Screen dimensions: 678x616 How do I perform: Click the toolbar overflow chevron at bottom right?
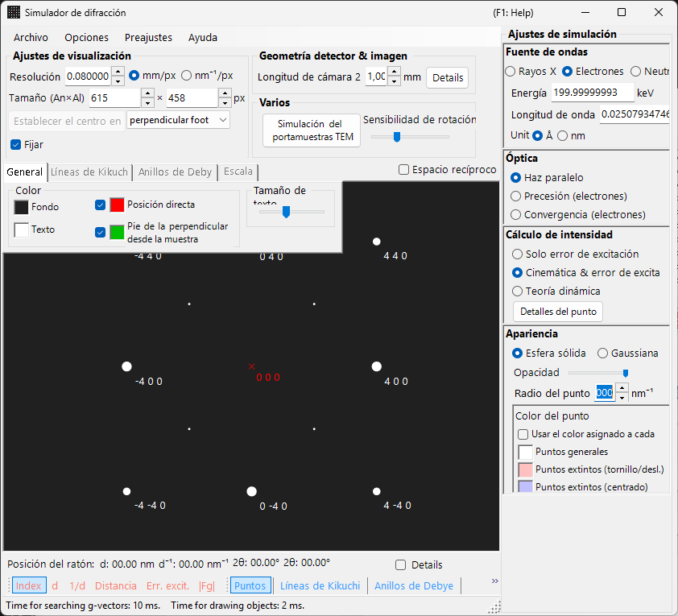[494, 581]
